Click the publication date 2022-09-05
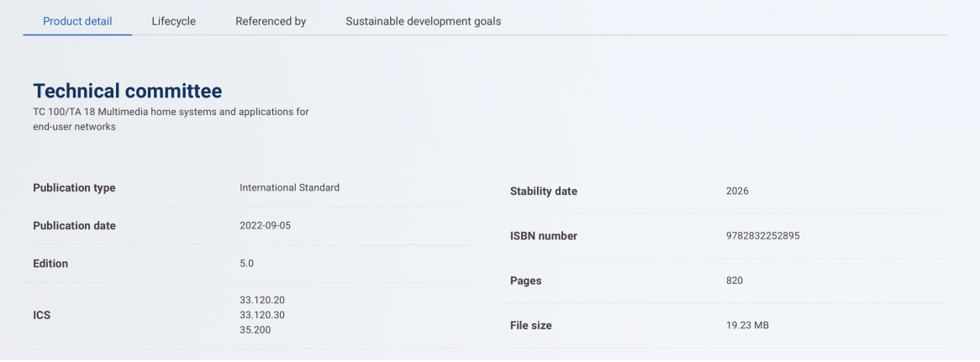This screenshot has width=980, height=362. 265,225
